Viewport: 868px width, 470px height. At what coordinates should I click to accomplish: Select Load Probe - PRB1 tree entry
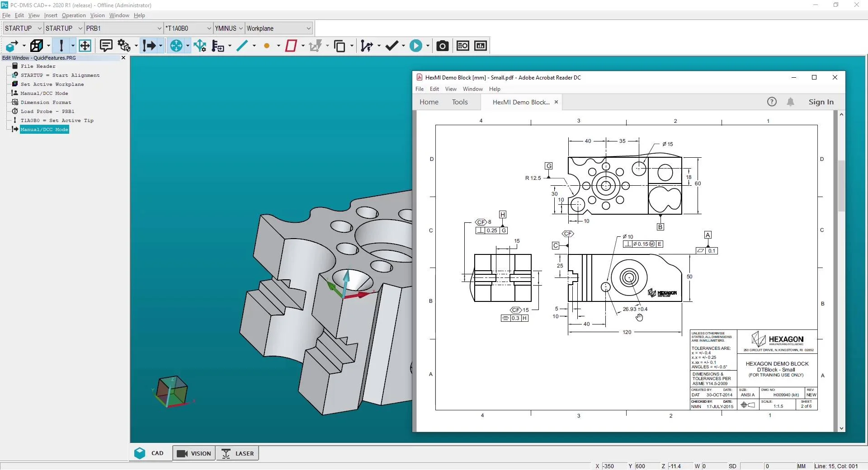[x=47, y=112]
